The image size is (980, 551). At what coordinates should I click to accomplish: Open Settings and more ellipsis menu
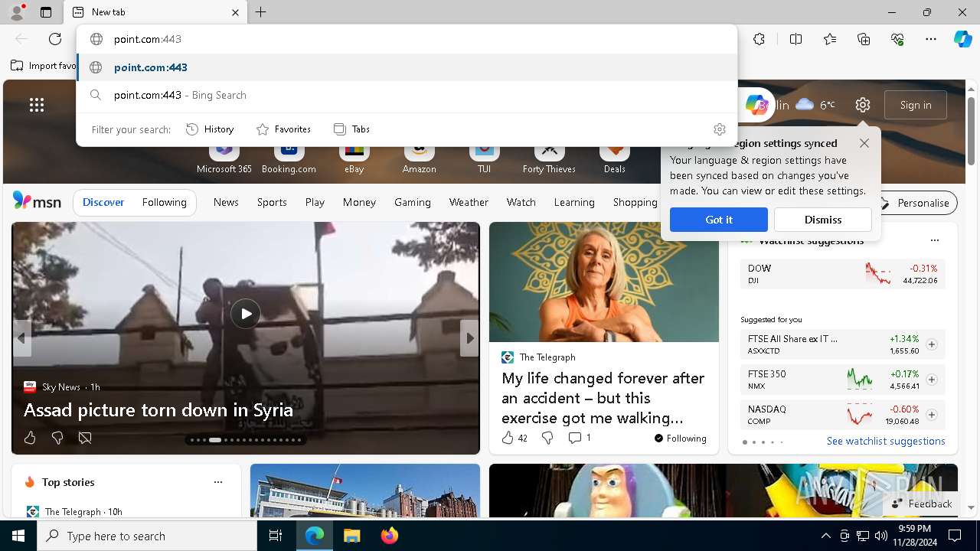tap(931, 39)
